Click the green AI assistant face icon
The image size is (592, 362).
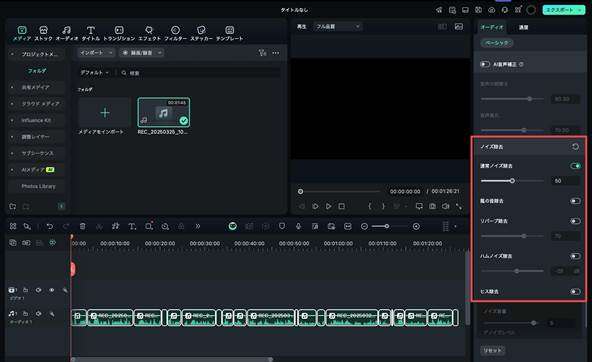click(x=233, y=226)
